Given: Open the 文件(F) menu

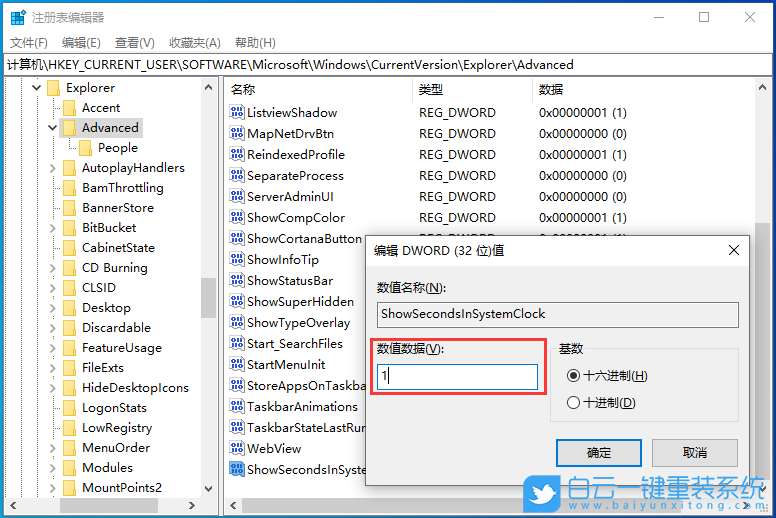Looking at the screenshot, I should tap(29, 43).
